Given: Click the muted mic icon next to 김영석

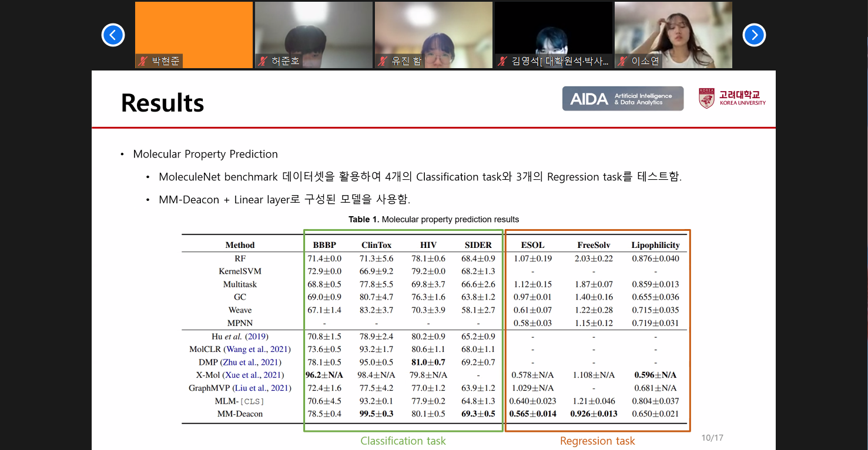Looking at the screenshot, I should coord(502,61).
